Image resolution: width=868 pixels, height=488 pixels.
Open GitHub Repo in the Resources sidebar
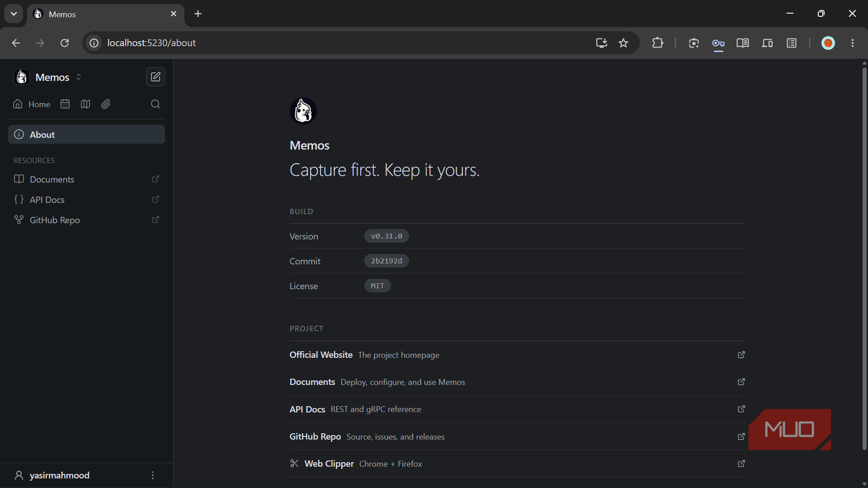pos(87,220)
